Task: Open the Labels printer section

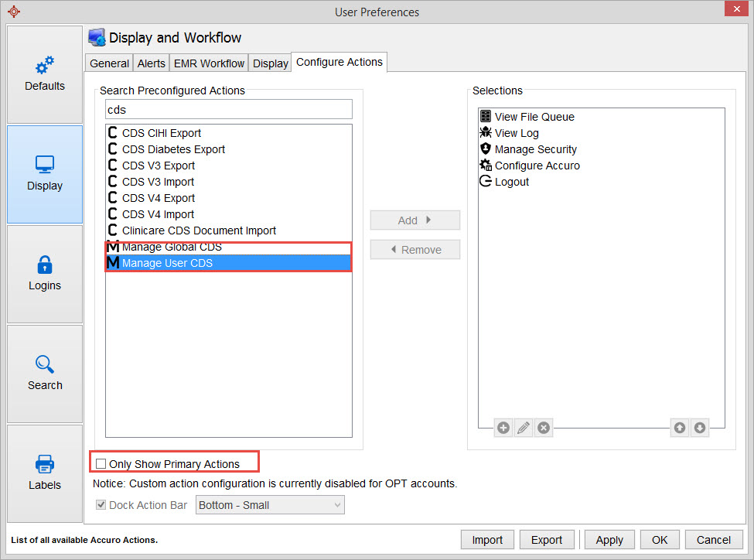Action: 45,473
